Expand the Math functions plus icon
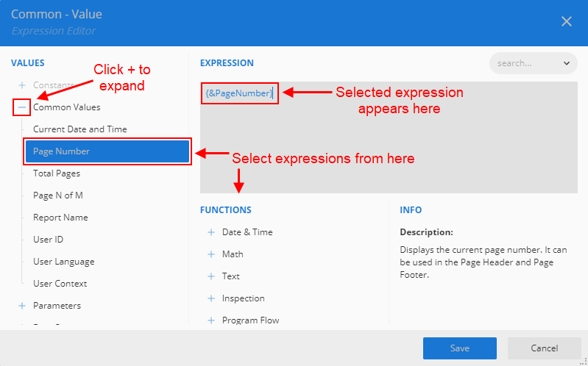This screenshot has height=366, width=588. pos(211,254)
